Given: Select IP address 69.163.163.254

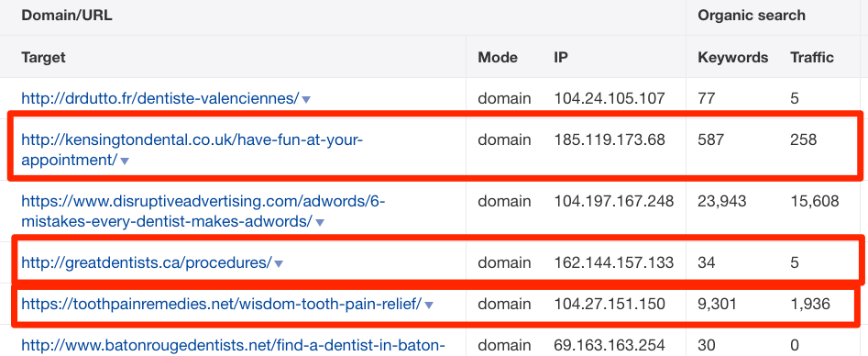Looking at the screenshot, I should 610,345.
